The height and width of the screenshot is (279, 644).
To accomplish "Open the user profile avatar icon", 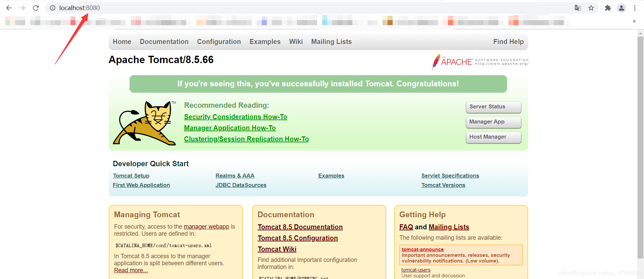I will [x=622, y=8].
